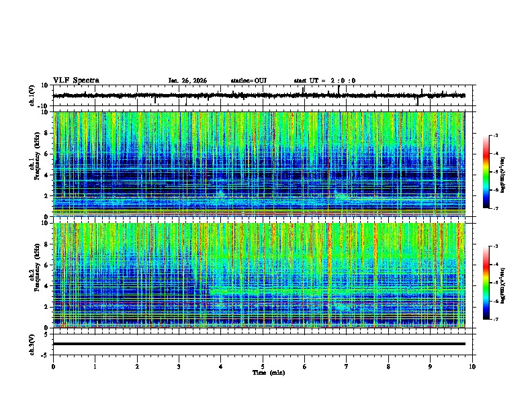
Task: Click the log(PSD) label beside ch.1 colour bar
Action: click(x=502, y=175)
